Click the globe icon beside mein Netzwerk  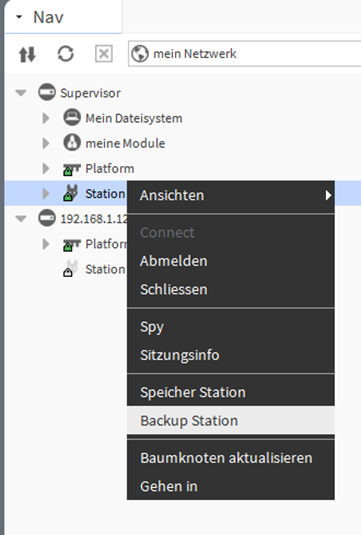[140, 54]
